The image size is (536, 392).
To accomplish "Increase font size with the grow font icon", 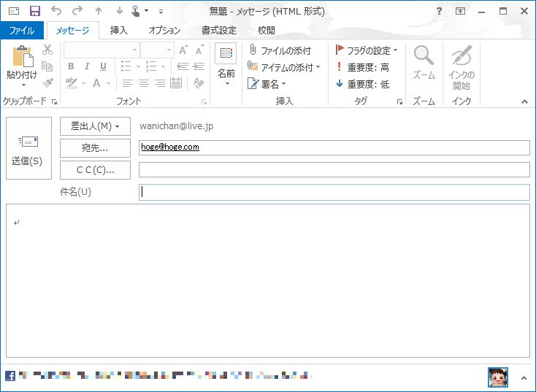I will pos(183,50).
